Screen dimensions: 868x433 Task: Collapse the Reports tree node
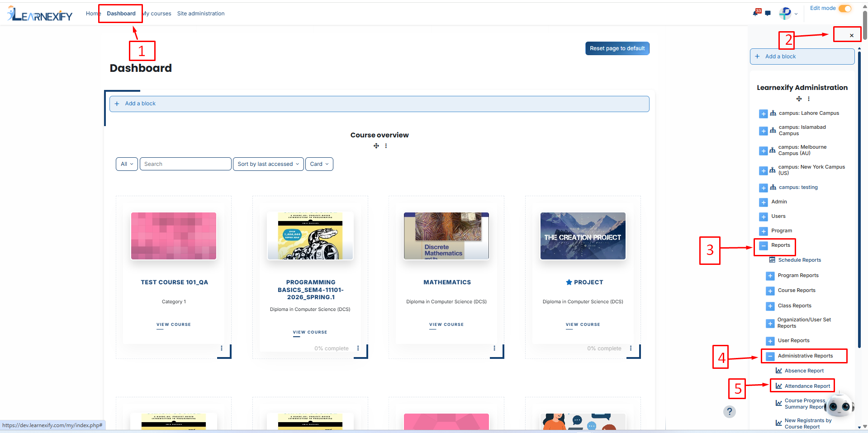[x=764, y=246]
